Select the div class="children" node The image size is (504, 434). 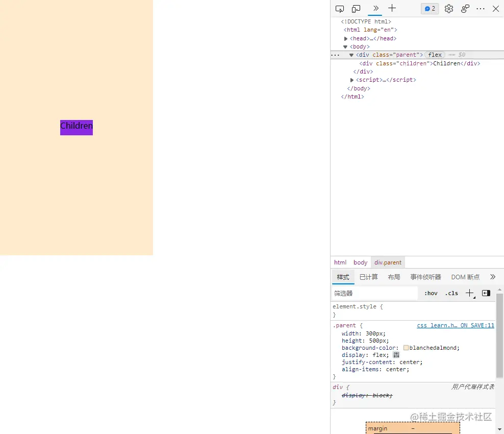pyautogui.click(x=419, y=63)
